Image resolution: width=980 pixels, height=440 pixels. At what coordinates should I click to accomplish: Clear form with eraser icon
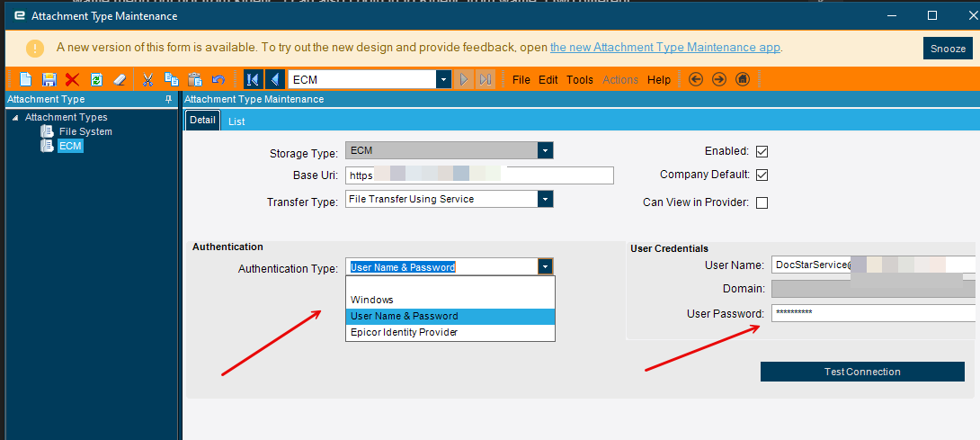[120, 79]
